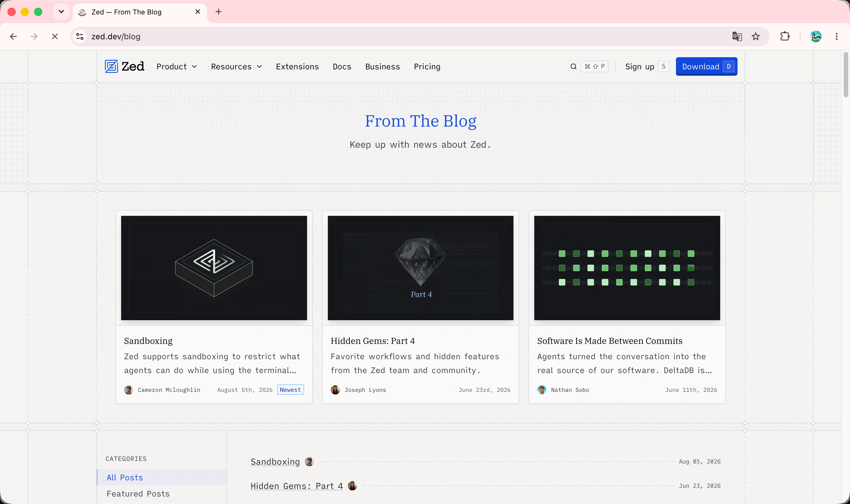Open the Pricing nav link
850x504 pixels.
(x=427, y=66)
